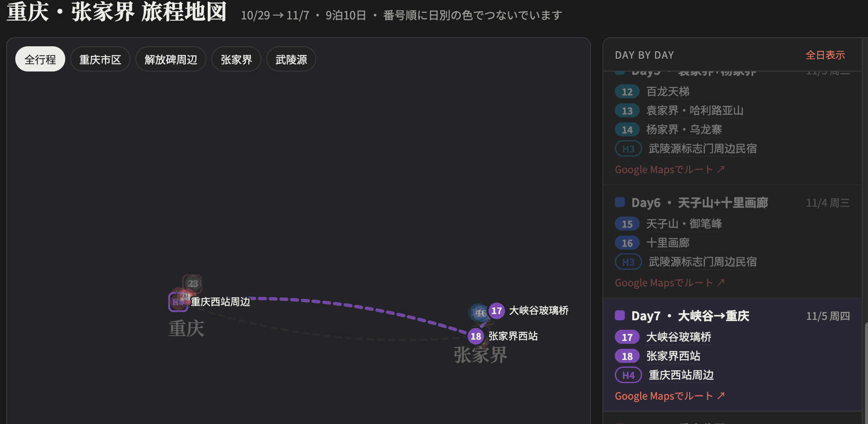This screenshot has width=868, height=424.
Task: Select 十里画廊 stop
Action: pos(668,243)
